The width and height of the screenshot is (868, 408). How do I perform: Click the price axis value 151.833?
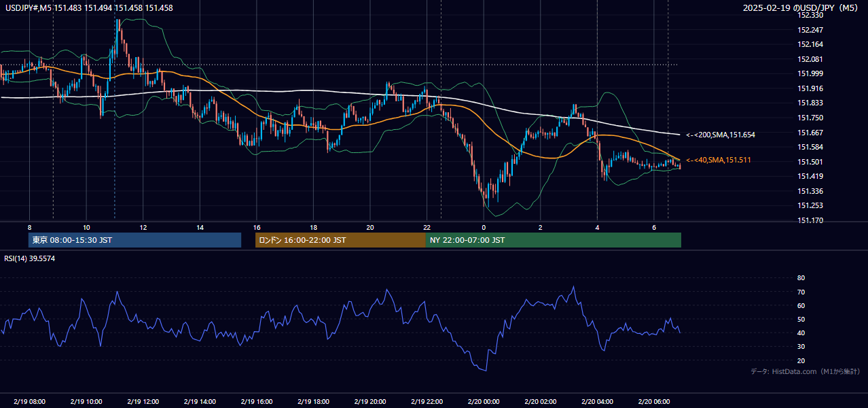810,103
